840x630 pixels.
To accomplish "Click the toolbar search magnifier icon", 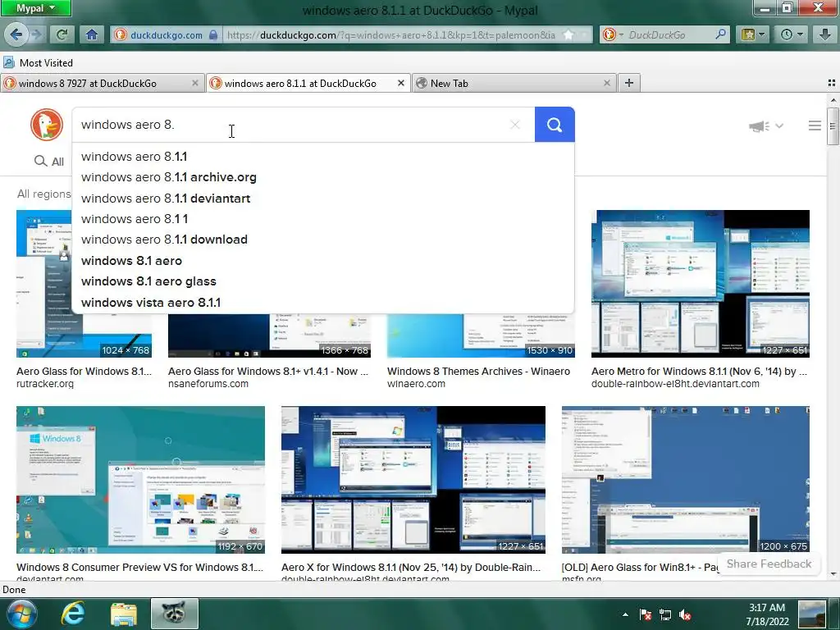I will tap(721, 34).
